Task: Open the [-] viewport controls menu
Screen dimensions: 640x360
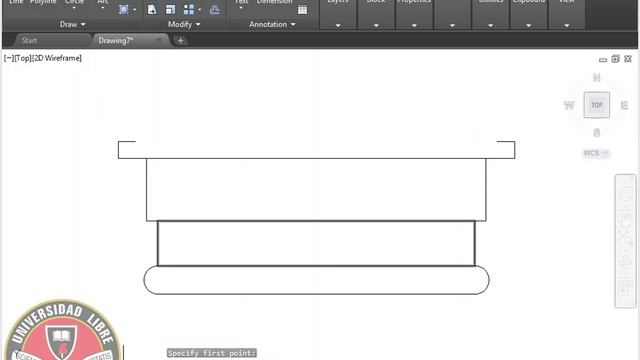Action: 9,58
